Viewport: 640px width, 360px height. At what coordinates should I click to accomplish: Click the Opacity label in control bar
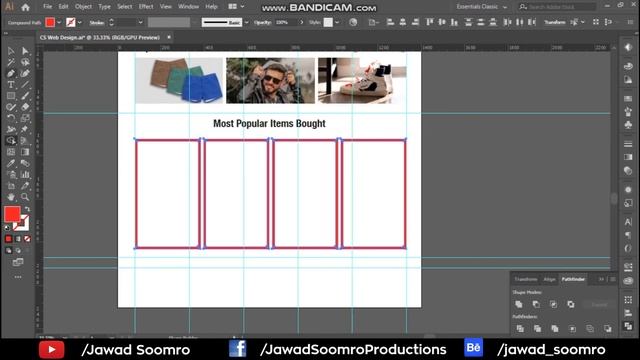(x=262, y=22)
